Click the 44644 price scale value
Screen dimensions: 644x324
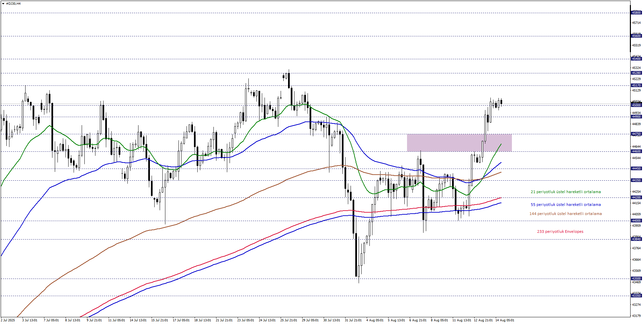pyautogui.click(x=636, y=147)
